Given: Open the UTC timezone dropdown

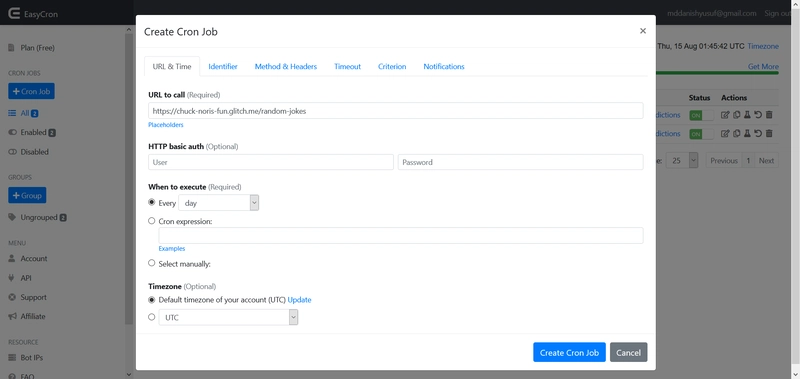Looking at the screenshot, I should coord(228,317).
